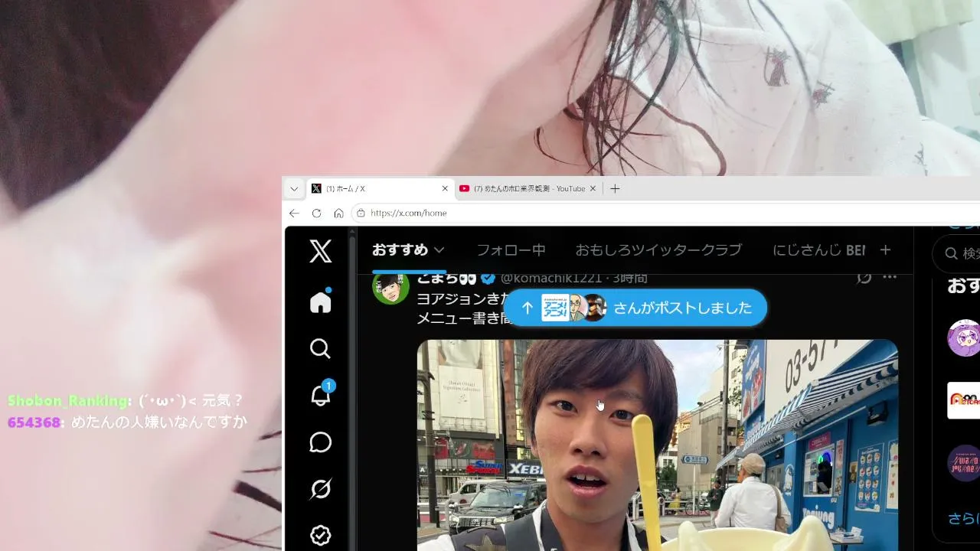View site information icon in address bar

361,213
